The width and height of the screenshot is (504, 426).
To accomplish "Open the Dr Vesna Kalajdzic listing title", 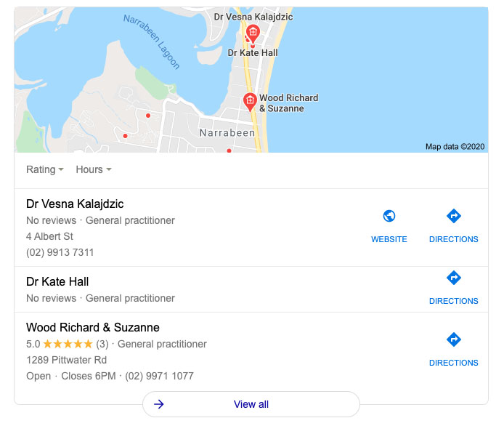I will coord(75,204).
